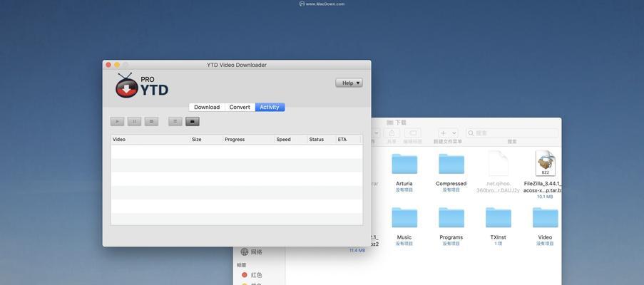
Task: Click the play/resume download button
Action: pos(117,121)
